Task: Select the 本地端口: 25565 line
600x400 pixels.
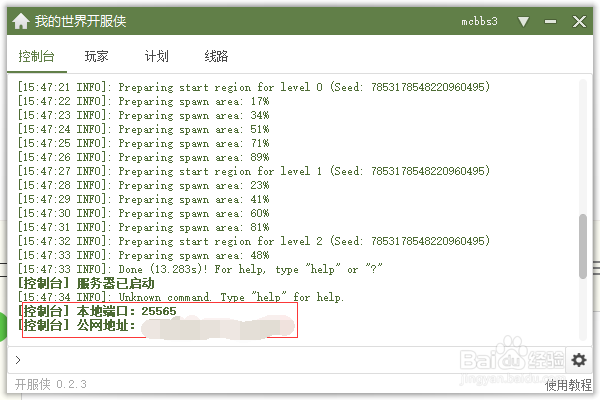Action: (97, 311)
